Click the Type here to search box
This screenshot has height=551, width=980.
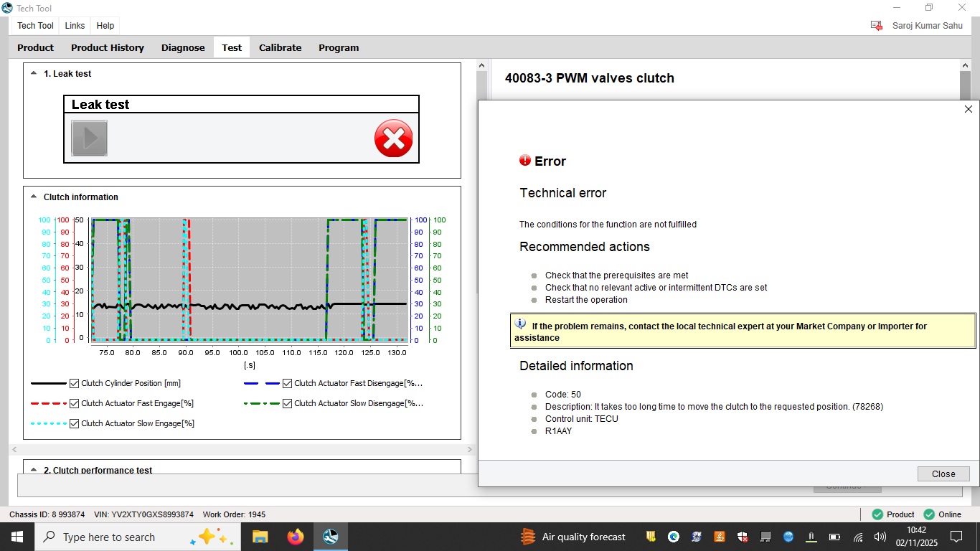[x=136, y=537]
